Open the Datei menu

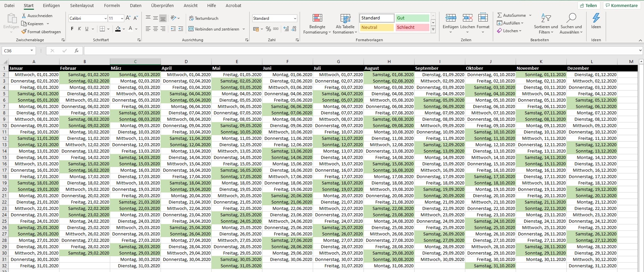[x=9, y=5]
